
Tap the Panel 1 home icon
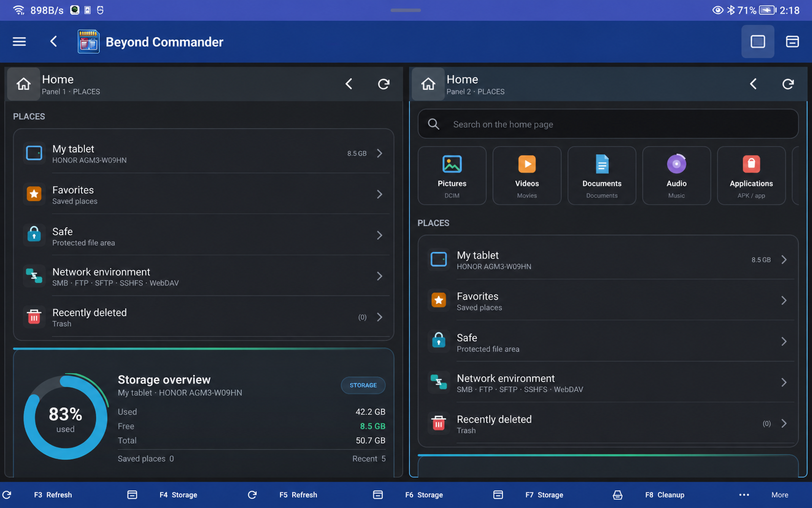pos(24,84)
